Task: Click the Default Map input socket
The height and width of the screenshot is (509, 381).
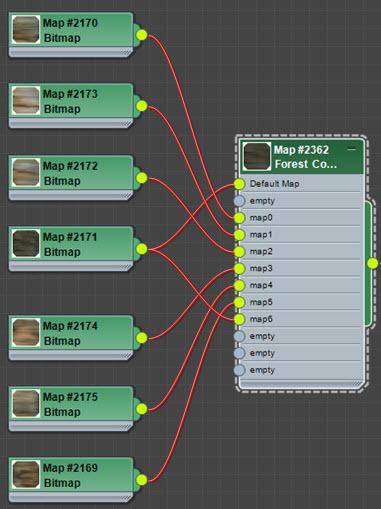Action: tap(239, 184)
